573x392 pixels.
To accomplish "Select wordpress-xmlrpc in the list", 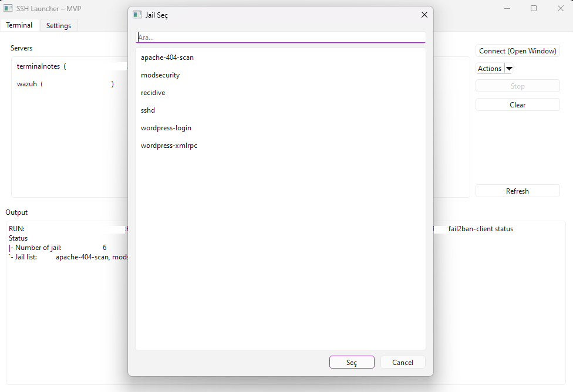I will tap(169, 146).
